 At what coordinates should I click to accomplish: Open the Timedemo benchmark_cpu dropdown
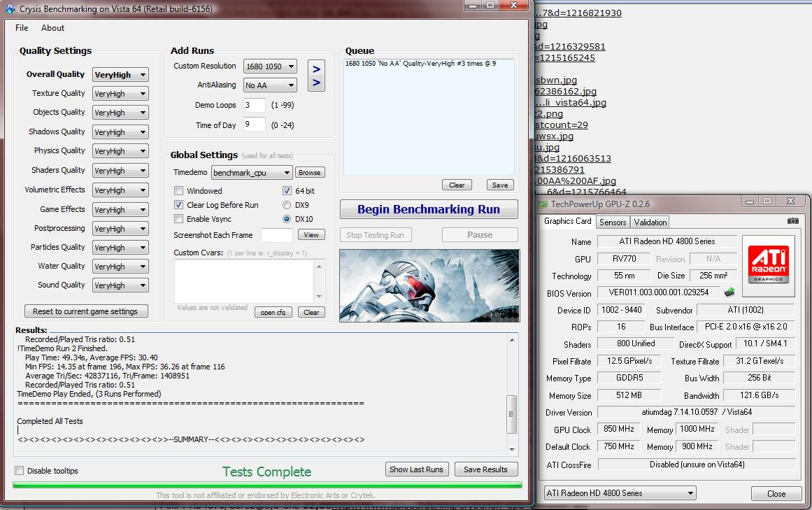(x=252, y=172)
